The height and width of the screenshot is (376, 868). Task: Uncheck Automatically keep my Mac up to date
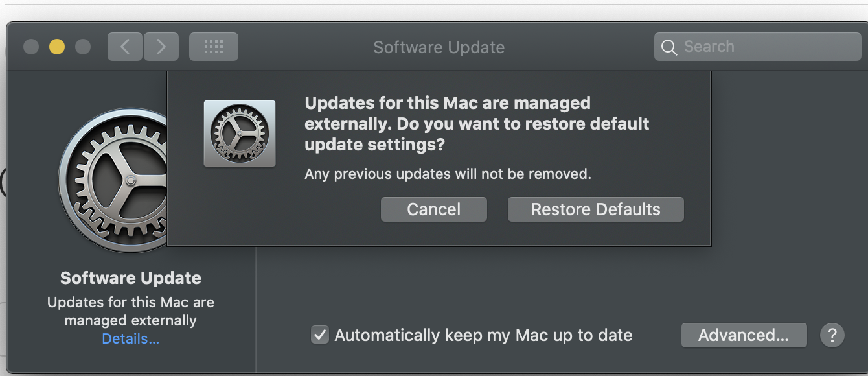point(320,335)
